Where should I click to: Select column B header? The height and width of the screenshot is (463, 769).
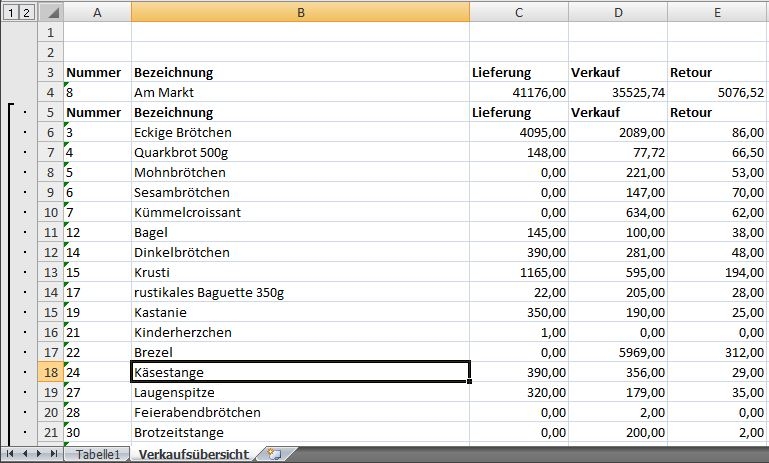[x=300, y=12]
